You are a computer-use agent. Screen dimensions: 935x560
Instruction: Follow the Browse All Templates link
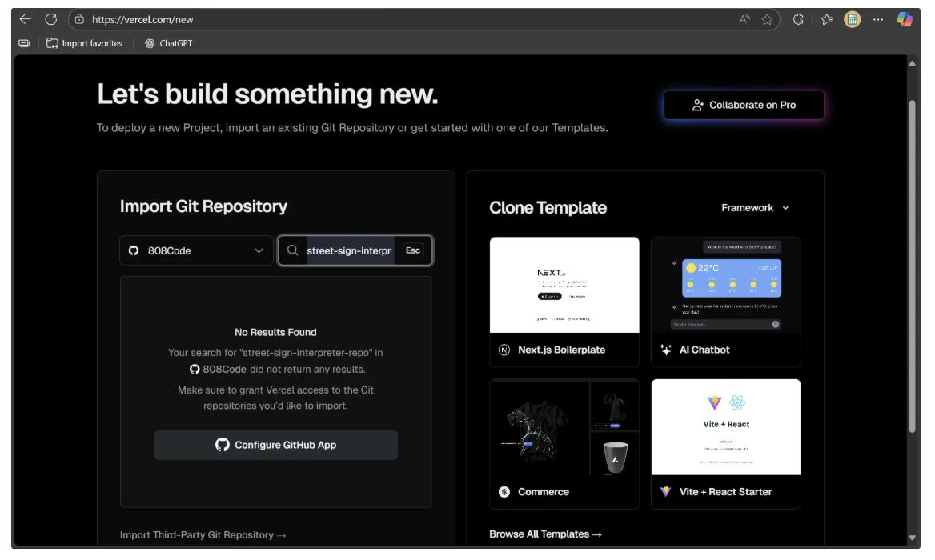pyautogui.click(x=545, y=534)
